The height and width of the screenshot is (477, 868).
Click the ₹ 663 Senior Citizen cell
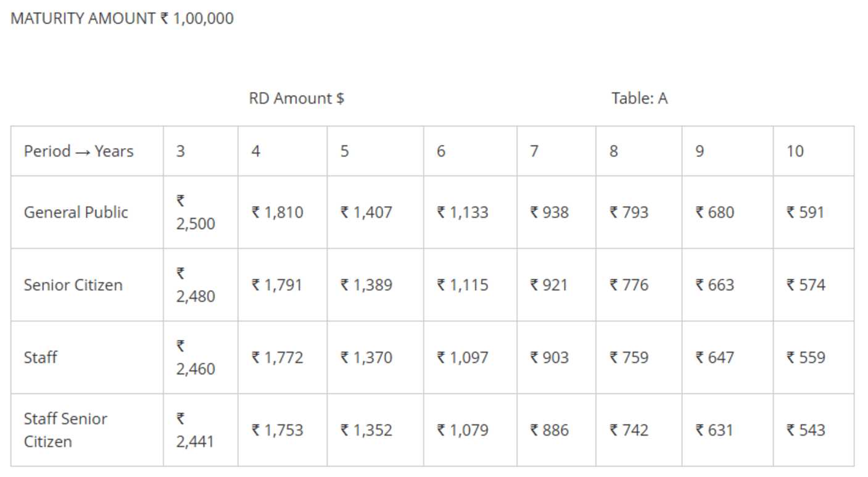tap(714, 285)
